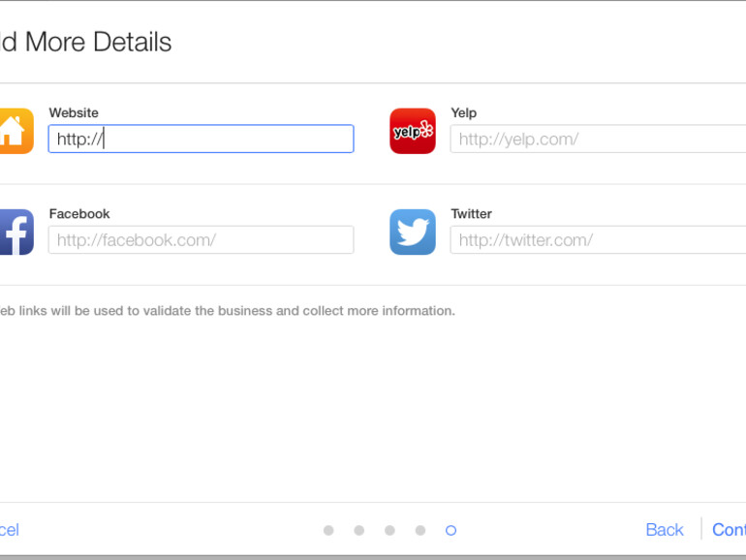The image size is (746, 560).
Task: Click the Twitter bird icon
Action: [x=413, y=233]
